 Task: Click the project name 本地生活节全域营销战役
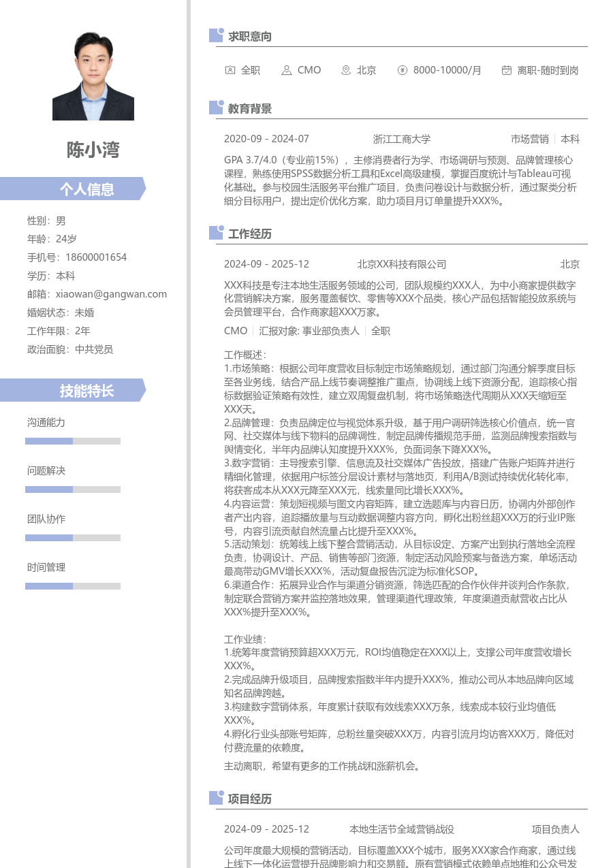[x=402, y=829]
